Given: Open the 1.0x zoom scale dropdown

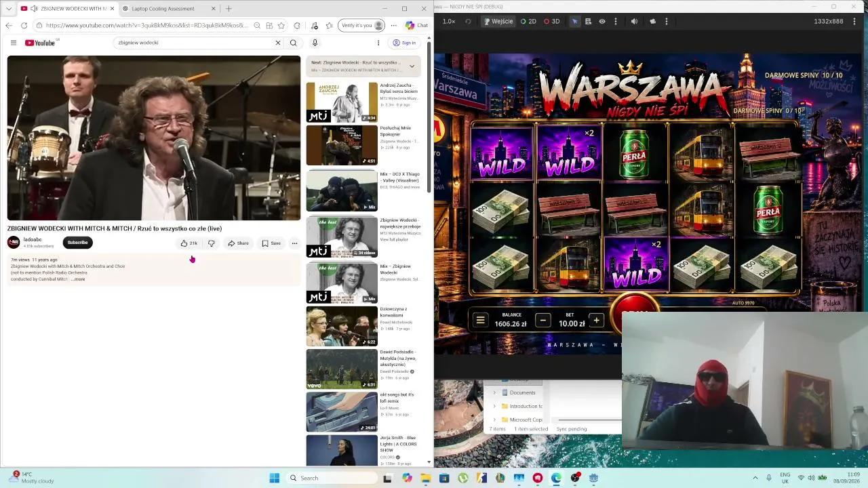Looking at the screenshot, I should [449, 21].
